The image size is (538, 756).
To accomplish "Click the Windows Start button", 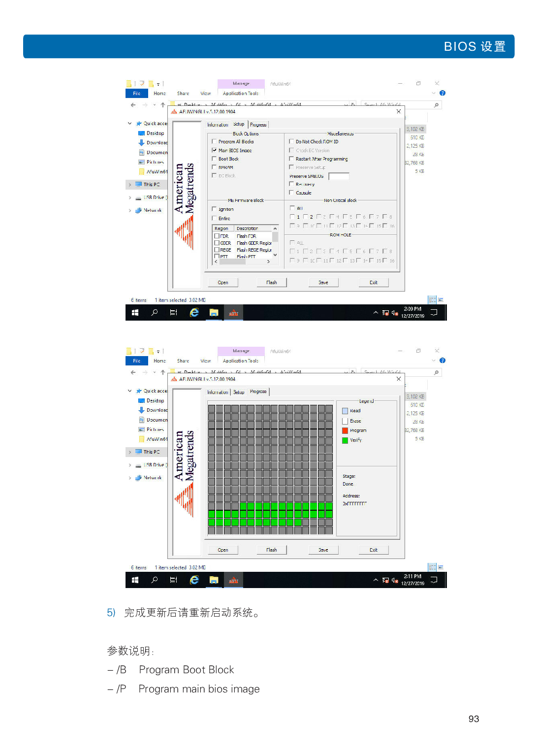I will click(135, 312).
